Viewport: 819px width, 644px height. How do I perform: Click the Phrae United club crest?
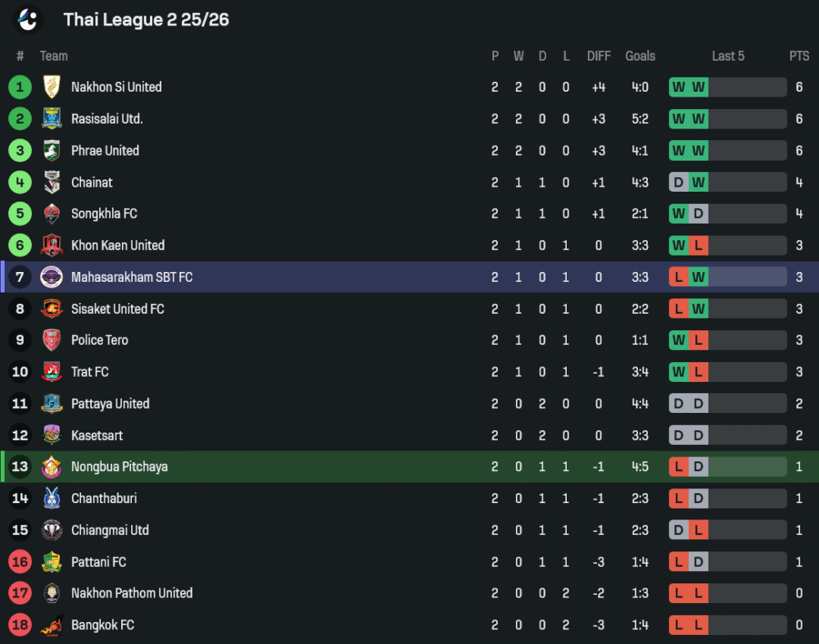(x=52, y=151)
